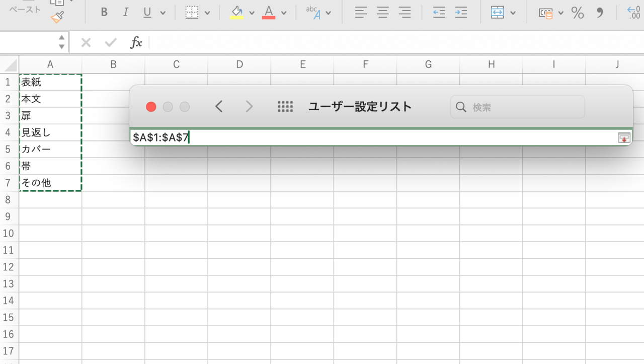The image size is (644, 364).
Task: Click the cell containing 扉
Action: tap(50, 116)
